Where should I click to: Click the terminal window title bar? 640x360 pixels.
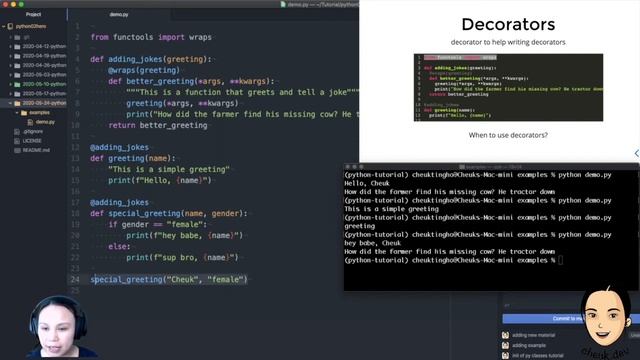pyautogui.click(x=491, y=167)
